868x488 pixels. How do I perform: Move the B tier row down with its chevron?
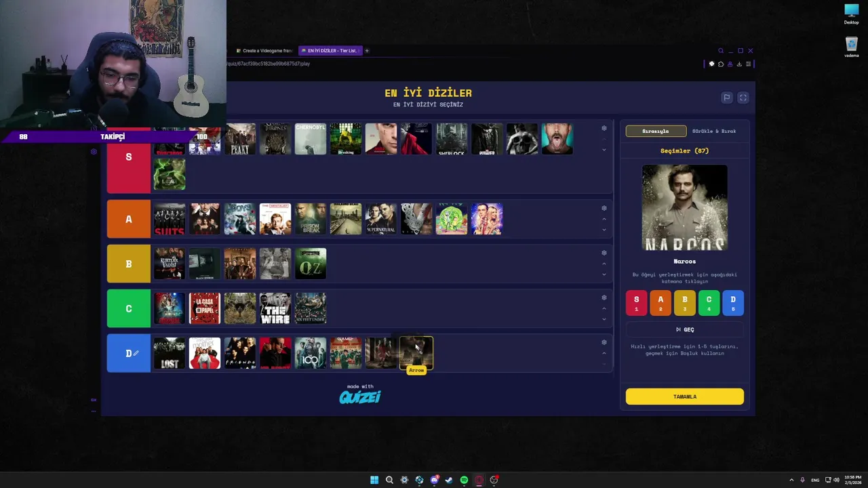click(604, 274)
